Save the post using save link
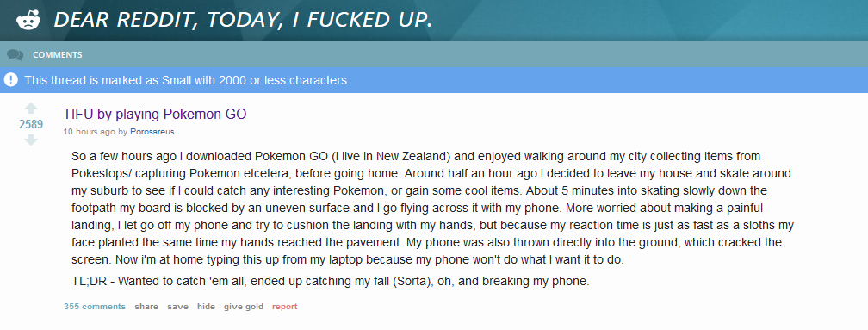The image size is (868, 330). (x=177, y=306)
